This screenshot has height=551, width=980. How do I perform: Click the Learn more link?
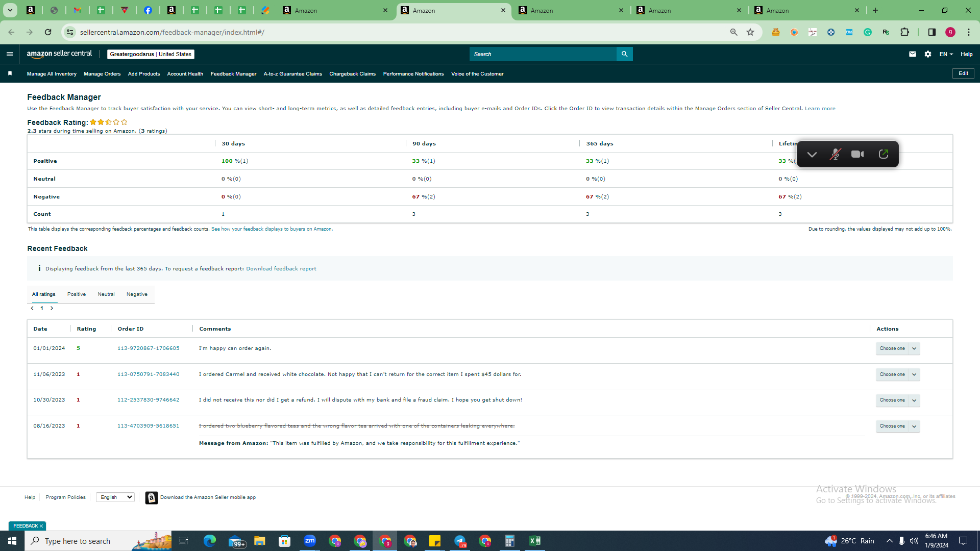[820, 109]
